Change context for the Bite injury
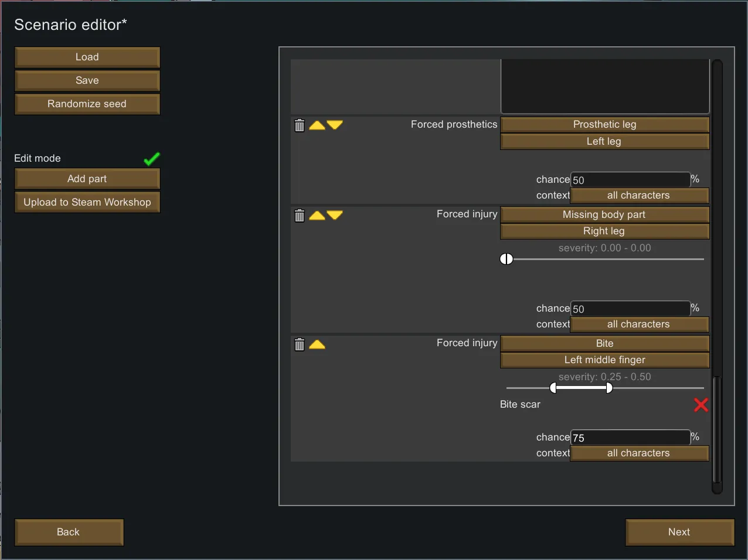The width and height of the screenshot is (748, 560). click(x=639, y=453)
